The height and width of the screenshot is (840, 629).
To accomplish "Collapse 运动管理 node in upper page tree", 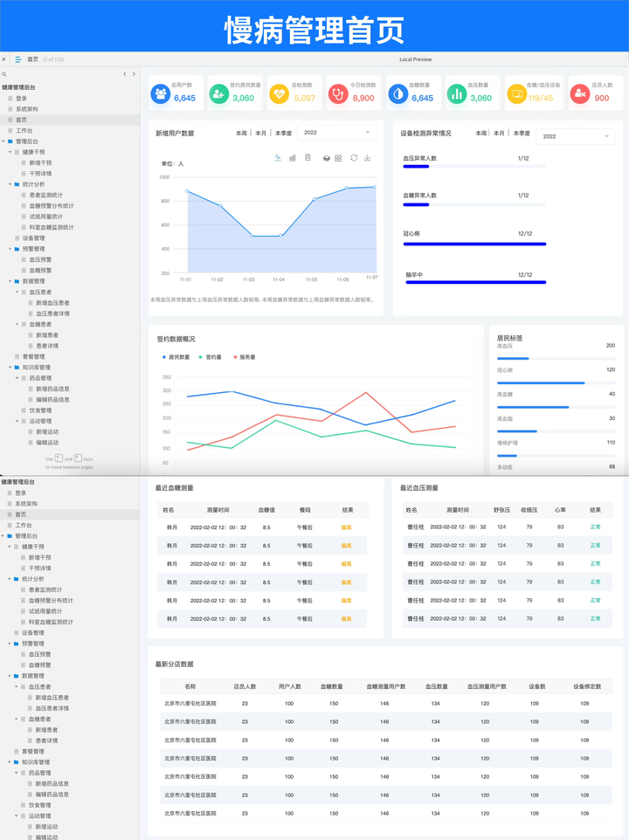I will tap(17, 421).
